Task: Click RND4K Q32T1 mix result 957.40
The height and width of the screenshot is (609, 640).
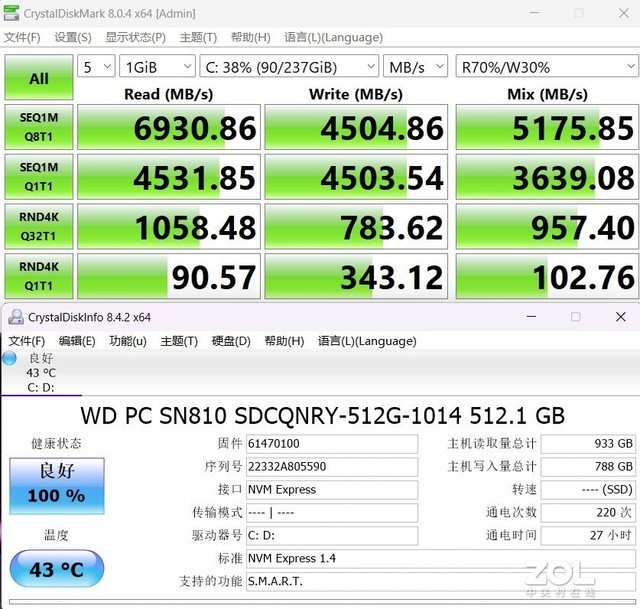Action: 547,227
